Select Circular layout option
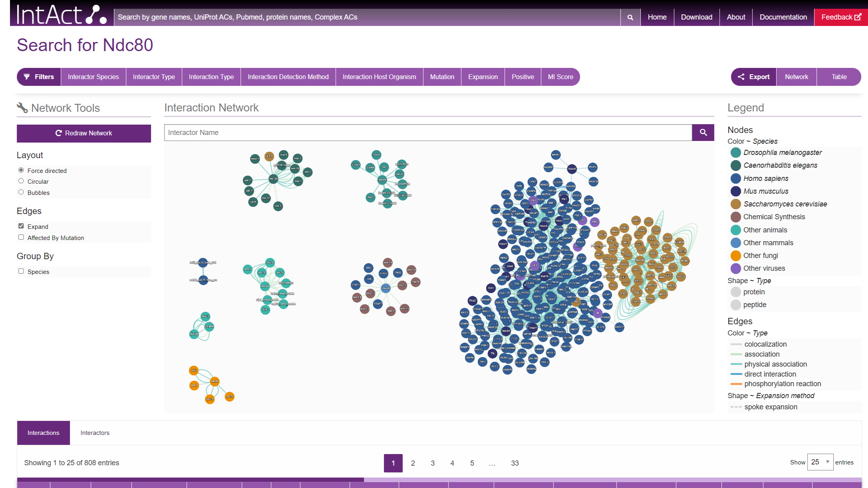868x488 pixels. coord(21,181)
